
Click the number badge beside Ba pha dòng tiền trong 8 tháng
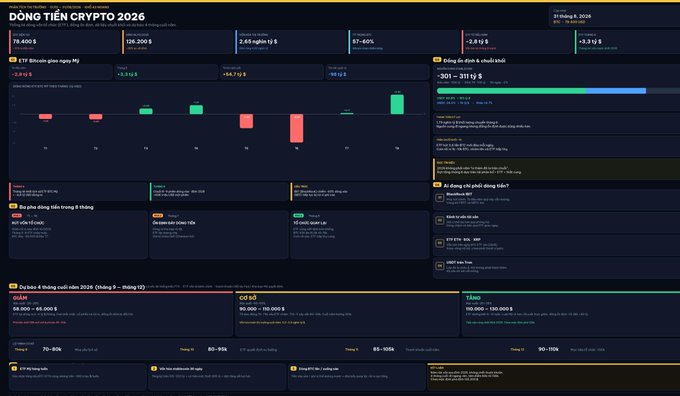[13, 206]
